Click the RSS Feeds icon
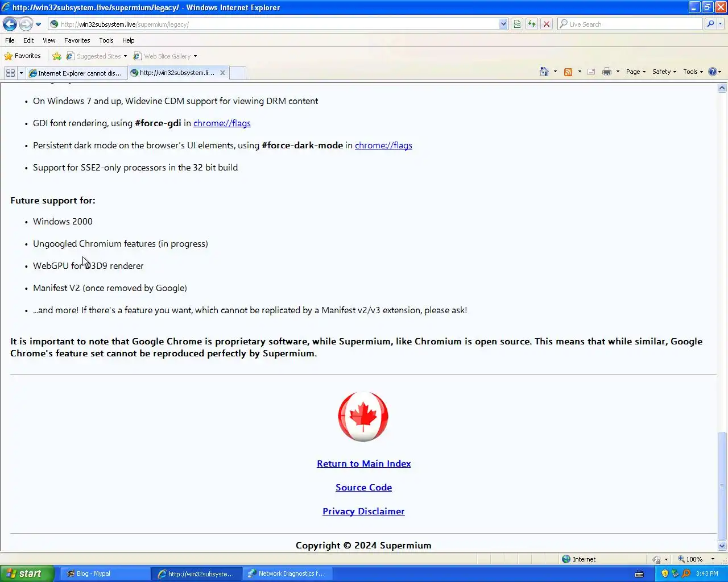 click(x=568, y=72)
